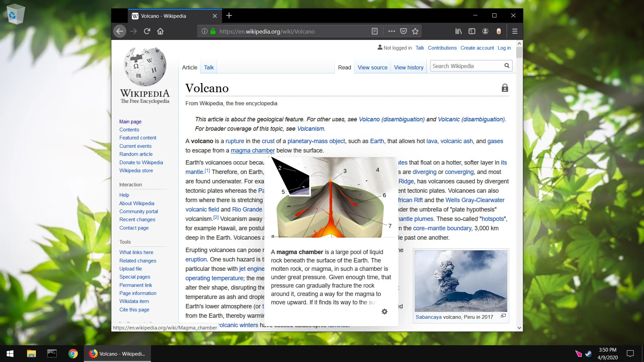The height and width of the screenshot is (362, 644).
Task: Click Wikipedia search magnifier icon
Action: tap(507, 66)
